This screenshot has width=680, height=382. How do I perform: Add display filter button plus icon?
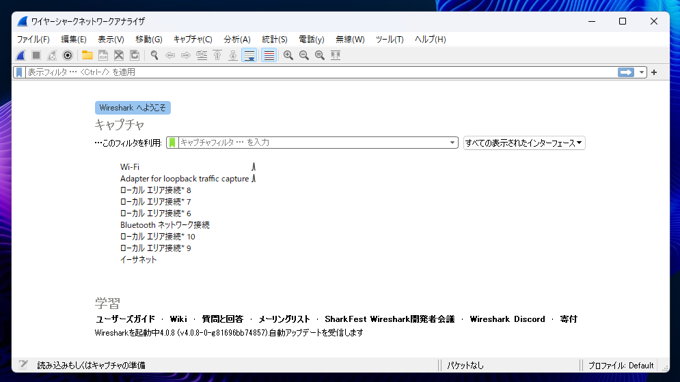tap(654, 72)
